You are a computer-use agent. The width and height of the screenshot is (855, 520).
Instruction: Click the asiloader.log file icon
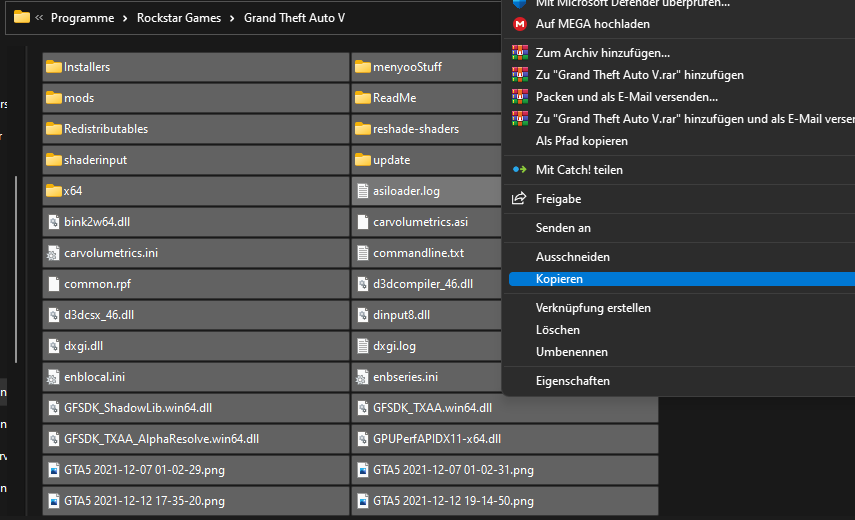tap(363, 191)
